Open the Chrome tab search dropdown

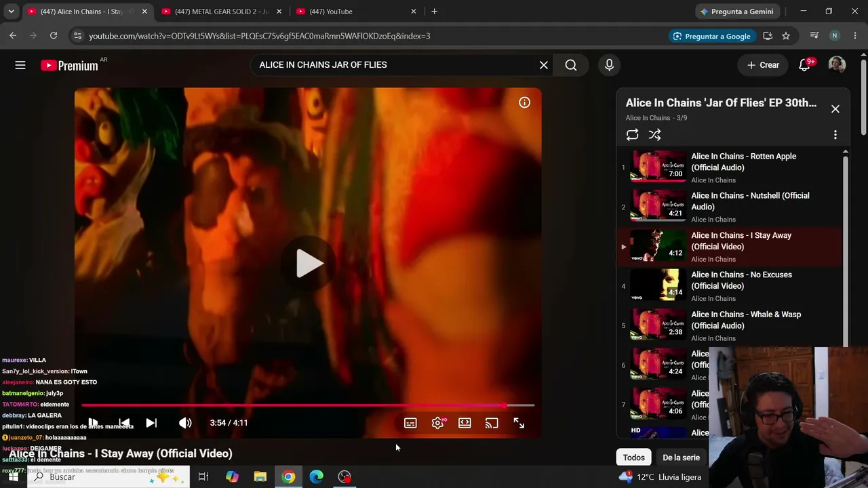click(x=11, y=12)
